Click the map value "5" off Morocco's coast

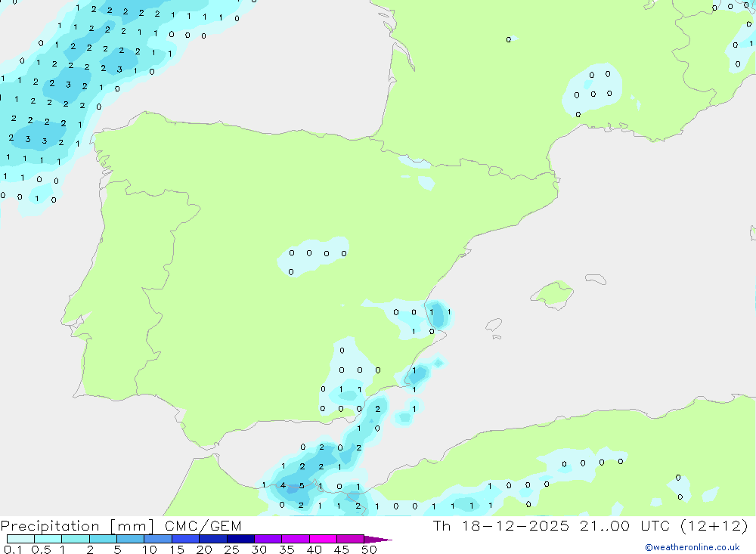(302, 485)
